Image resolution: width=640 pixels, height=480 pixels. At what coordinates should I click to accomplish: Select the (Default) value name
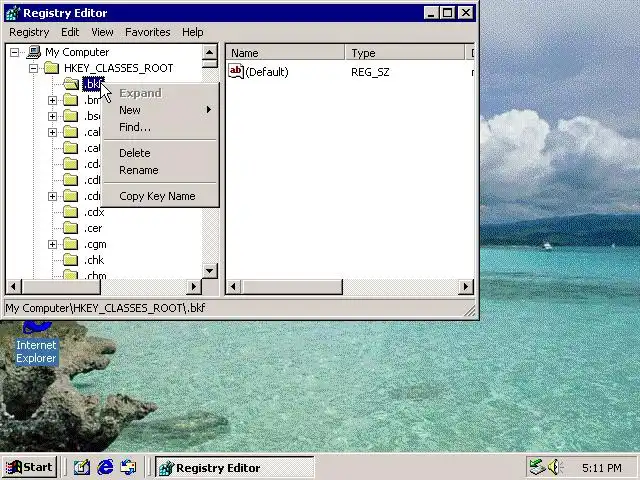point(267,72)
